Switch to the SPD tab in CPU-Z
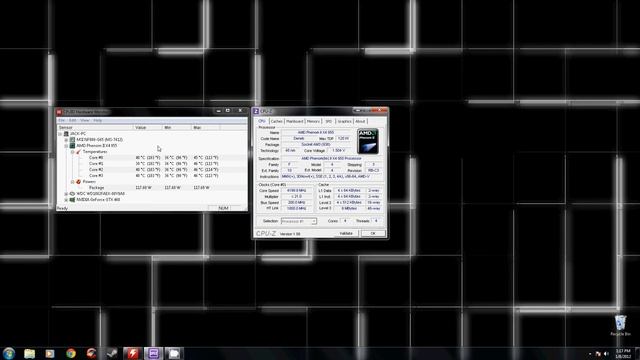Screen dimensions: 640x360 329,122
